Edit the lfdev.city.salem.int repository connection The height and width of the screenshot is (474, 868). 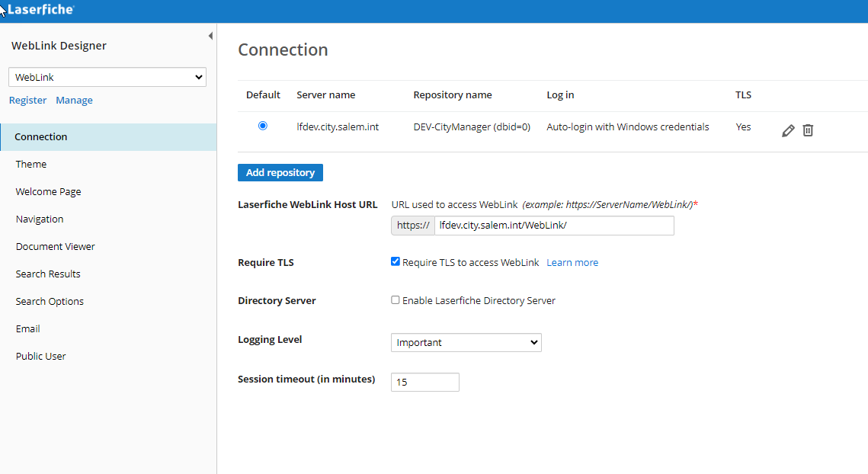[788, 130]
